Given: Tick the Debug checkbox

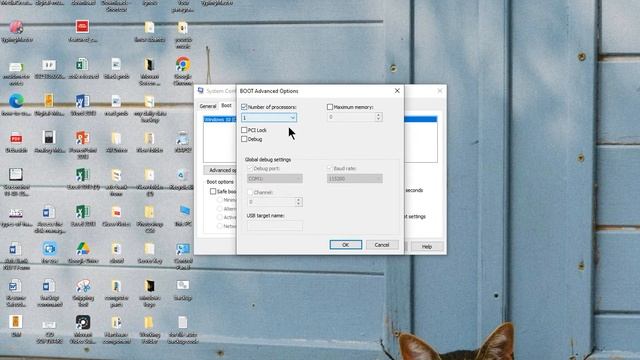Looking at the screenshot, I should (x=244, y=139).
